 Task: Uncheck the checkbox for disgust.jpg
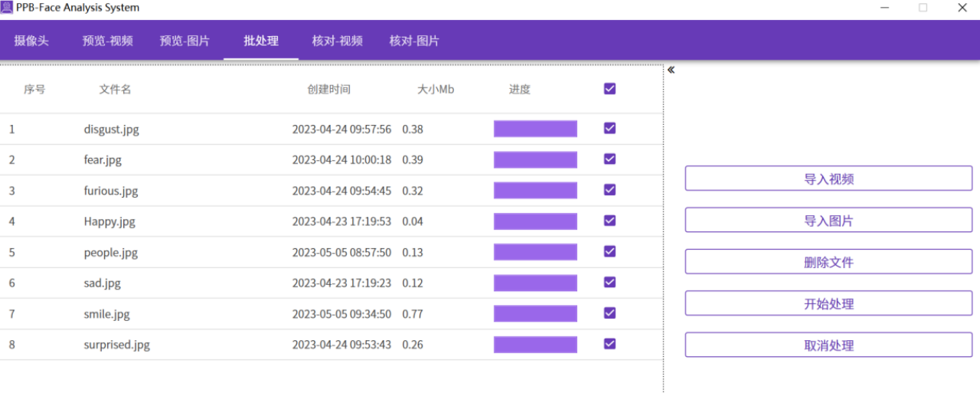click(609, 129)
